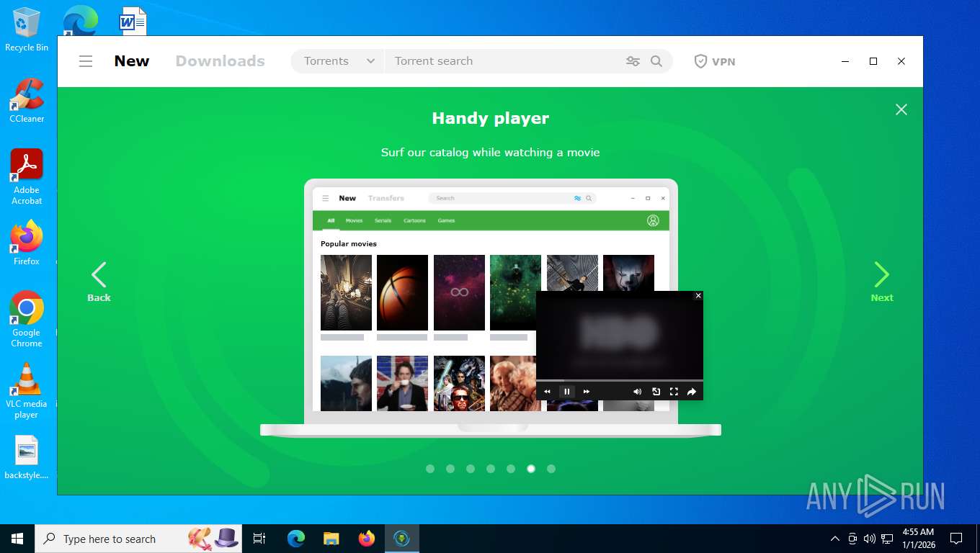Expand the Torrents search type dropdown
980x553 pixels.
(339, 61)
